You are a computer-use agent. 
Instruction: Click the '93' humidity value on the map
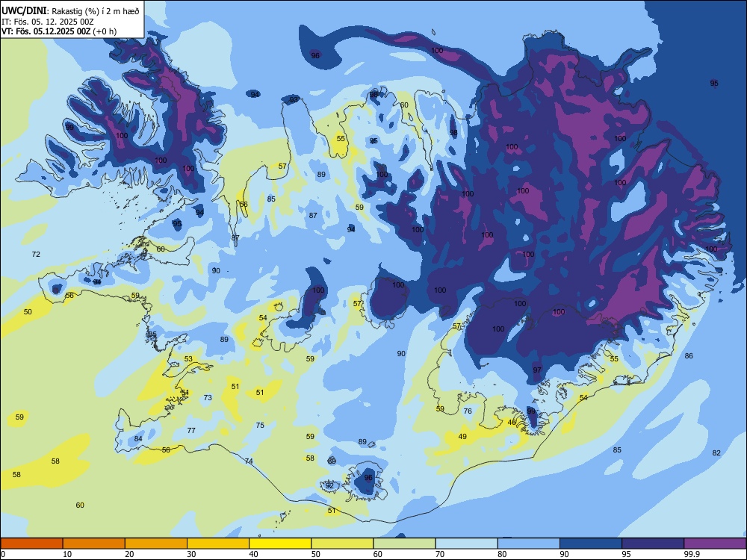click(294, 99)
